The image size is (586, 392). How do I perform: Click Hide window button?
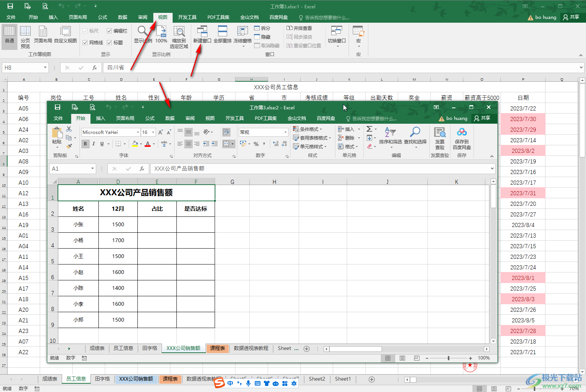pos(262,37)
